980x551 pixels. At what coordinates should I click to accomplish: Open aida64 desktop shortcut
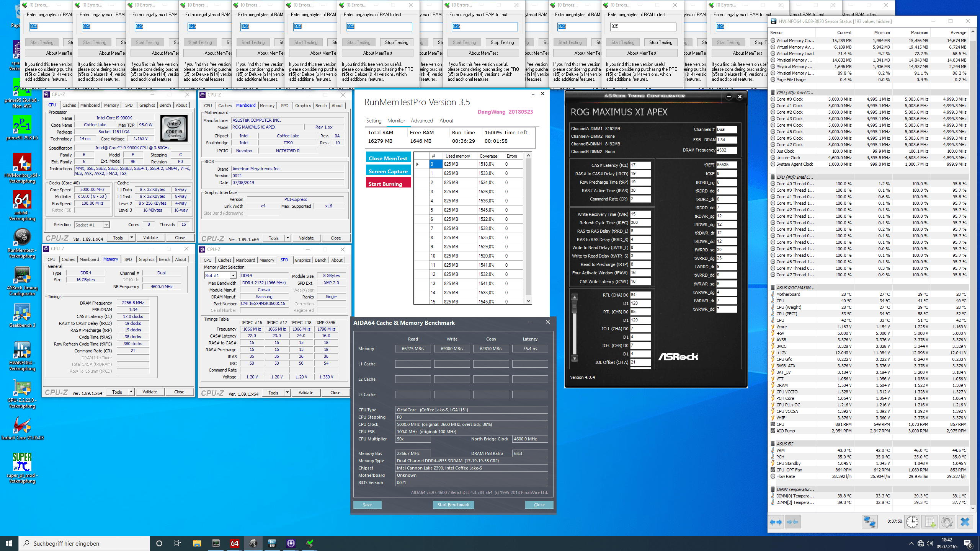pyautogui.click(x=22, y=206)
